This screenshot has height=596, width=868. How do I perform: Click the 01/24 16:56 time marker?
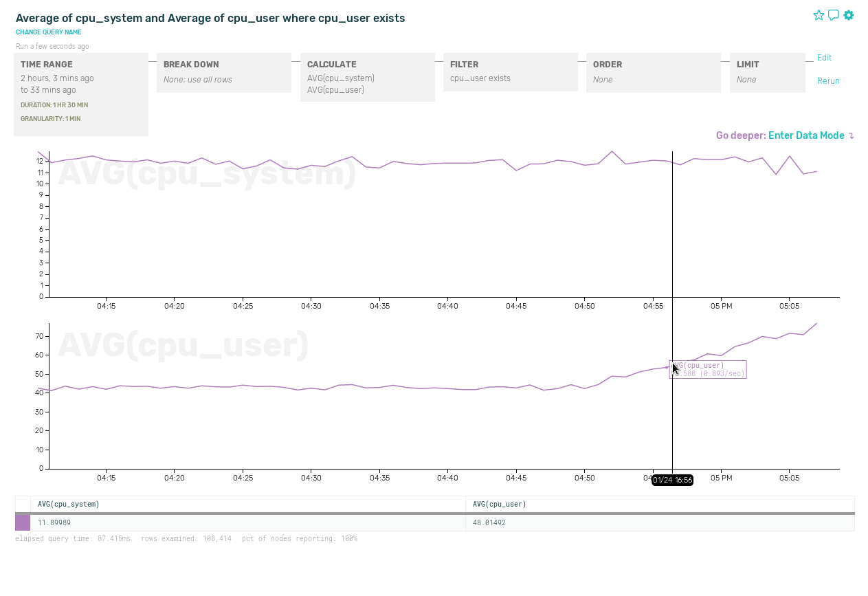click(x=672, y=480)
